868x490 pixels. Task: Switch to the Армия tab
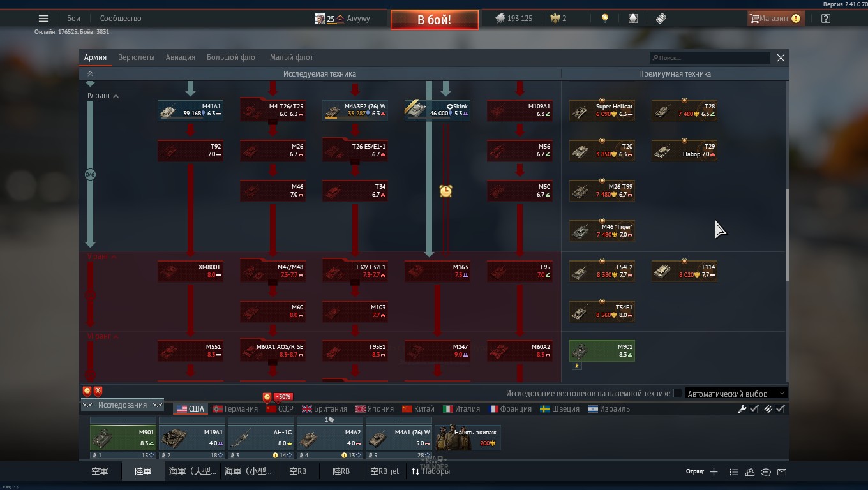pos(95,57)
